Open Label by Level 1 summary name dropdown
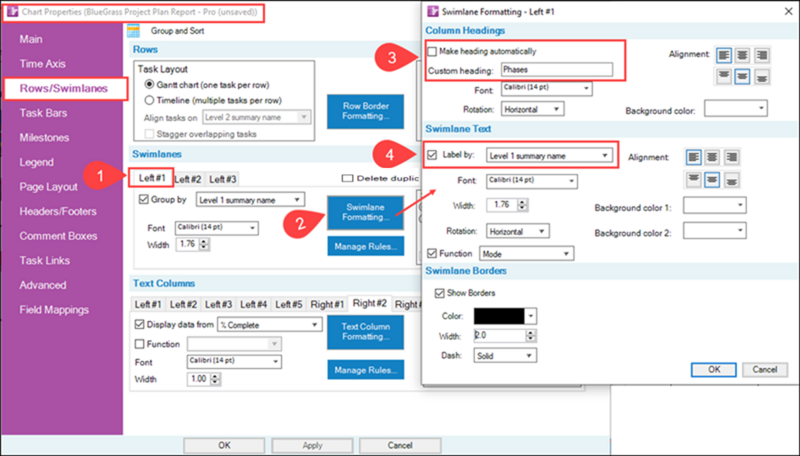Image resolution: width=800 pixels, height=456 pixels. [x=549, y=156]
